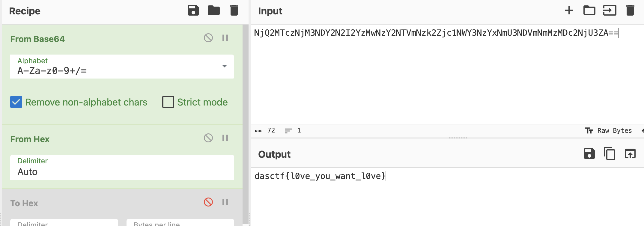644x226 pixels.
Task: Open a folder as input
Action: 589,10
